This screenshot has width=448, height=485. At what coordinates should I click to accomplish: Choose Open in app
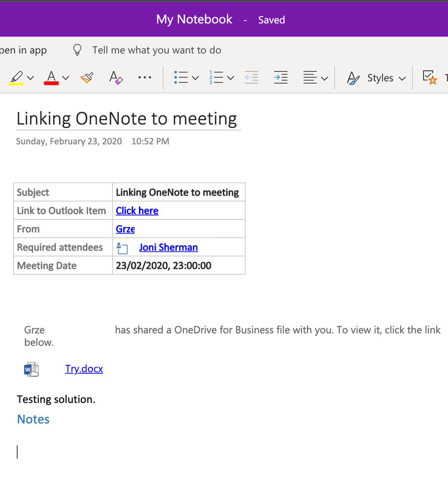23,50
